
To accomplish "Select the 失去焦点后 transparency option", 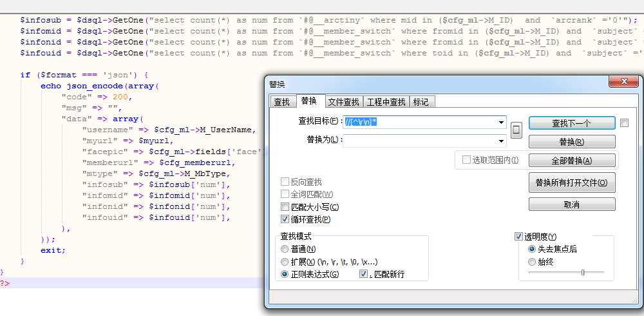I will 532,250.
